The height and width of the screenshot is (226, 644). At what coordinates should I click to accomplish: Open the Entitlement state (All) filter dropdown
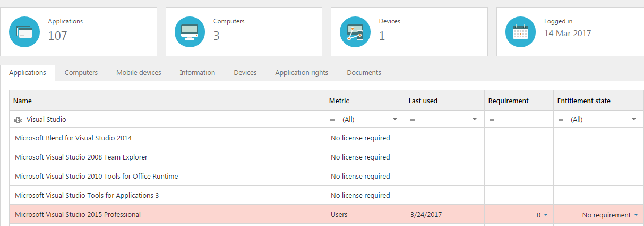coord(634,119)
